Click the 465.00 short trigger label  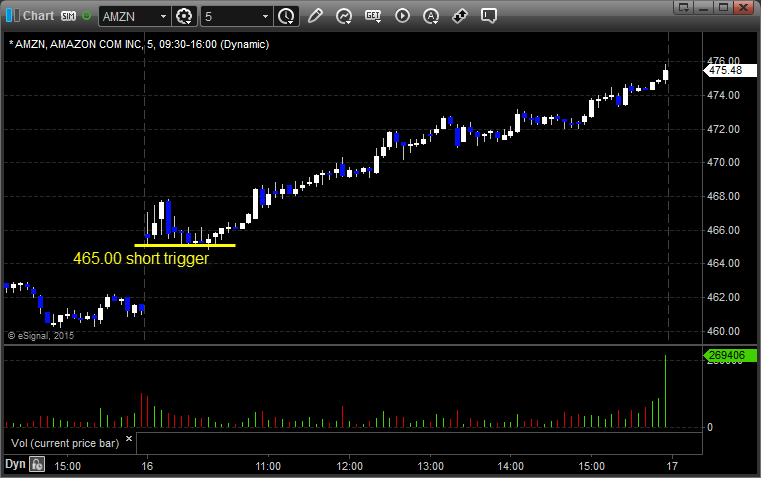pyautogui.click(x=141, y=258)
